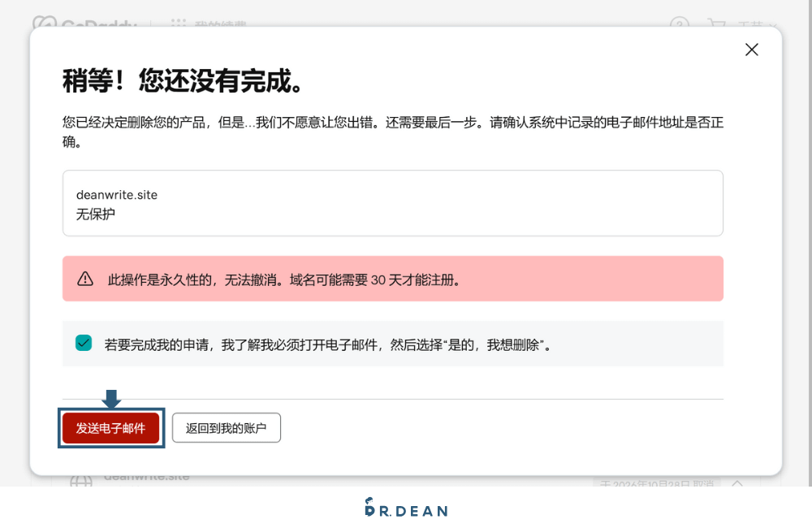Expand the account dropdown in top right

pyautogui.click(x=763, y=24)
